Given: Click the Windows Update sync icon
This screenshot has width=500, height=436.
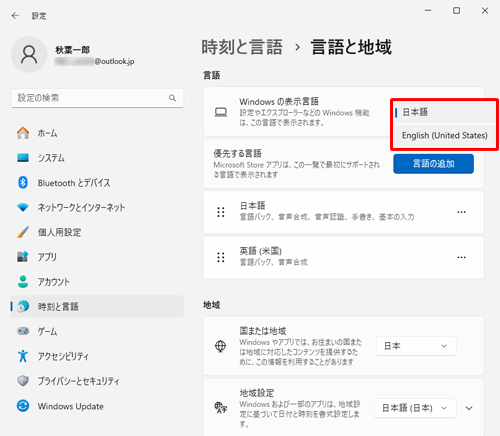Looking at the screenshot, I should [23, 406].
